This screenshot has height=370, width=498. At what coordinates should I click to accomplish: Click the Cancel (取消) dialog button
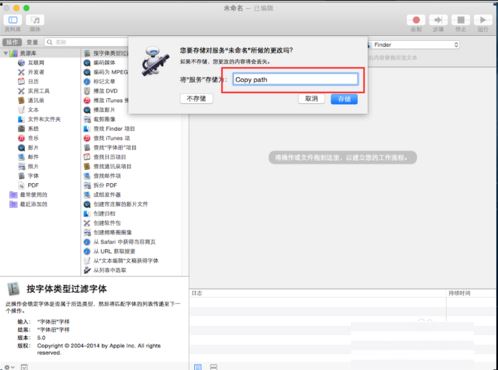pyautogui.click(x=311, y=99)
